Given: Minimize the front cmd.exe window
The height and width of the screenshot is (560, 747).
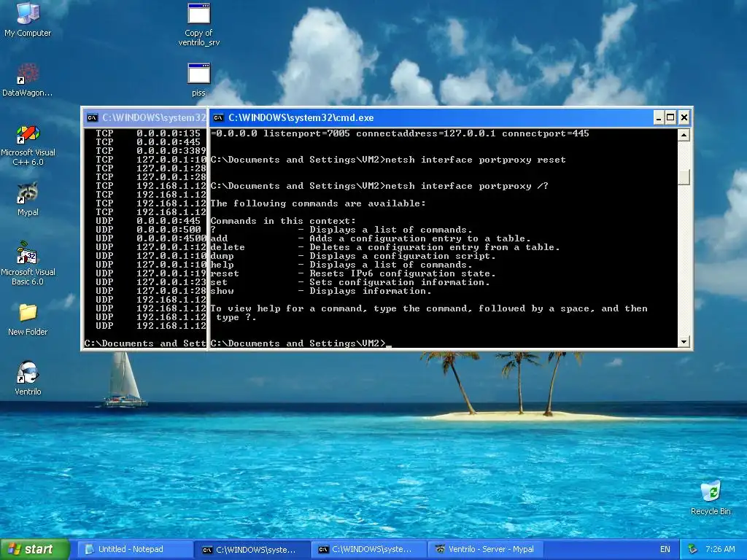Looking at the screenshot, I should (659, 117).
